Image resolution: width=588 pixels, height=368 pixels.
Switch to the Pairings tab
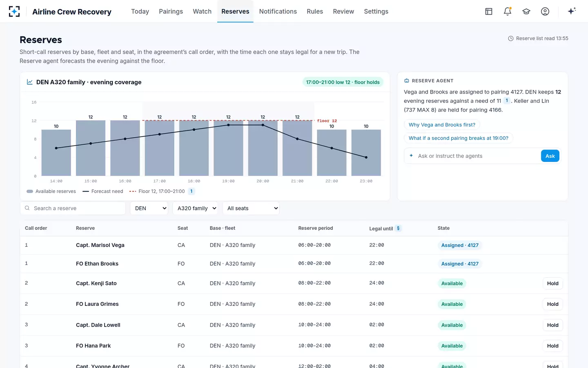[171, 11]
